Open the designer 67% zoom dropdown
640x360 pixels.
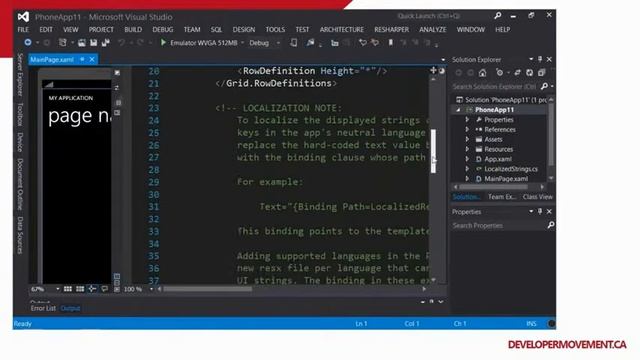[58, 289]
